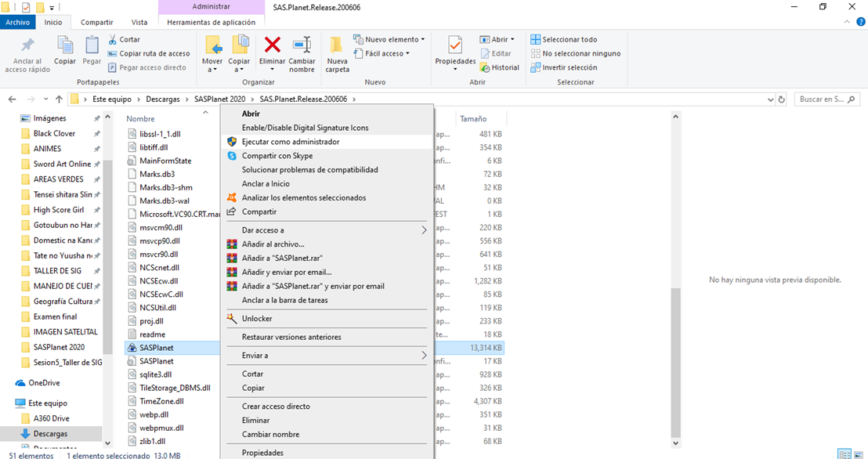The height and width of the screenshot is (459, 868).
Task: Click the Help question mark icon
Action: pyautogui.click(x=861, y=22)
